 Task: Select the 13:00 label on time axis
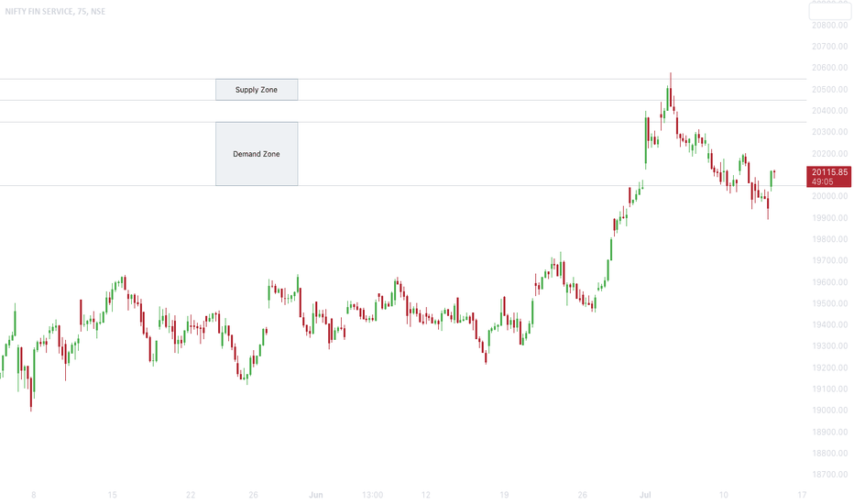point(373,495)
